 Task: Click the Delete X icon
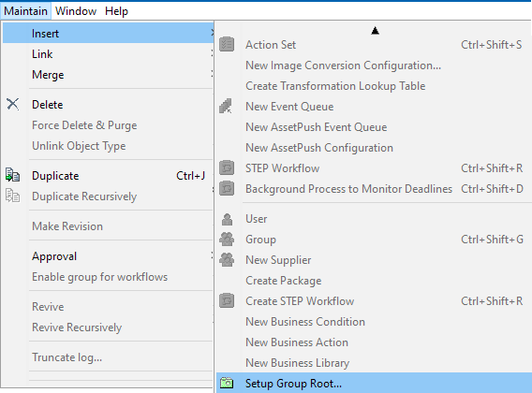pos(12,104)
